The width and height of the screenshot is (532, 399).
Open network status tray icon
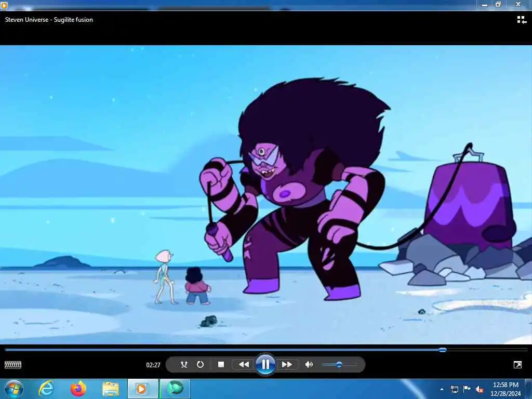pos(454,389)
